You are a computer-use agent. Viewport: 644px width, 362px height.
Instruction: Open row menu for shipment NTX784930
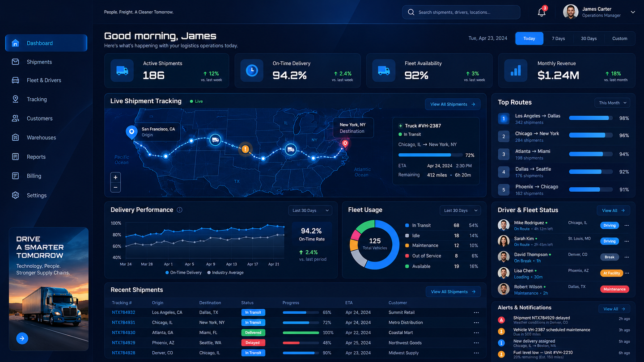point(476,333)
